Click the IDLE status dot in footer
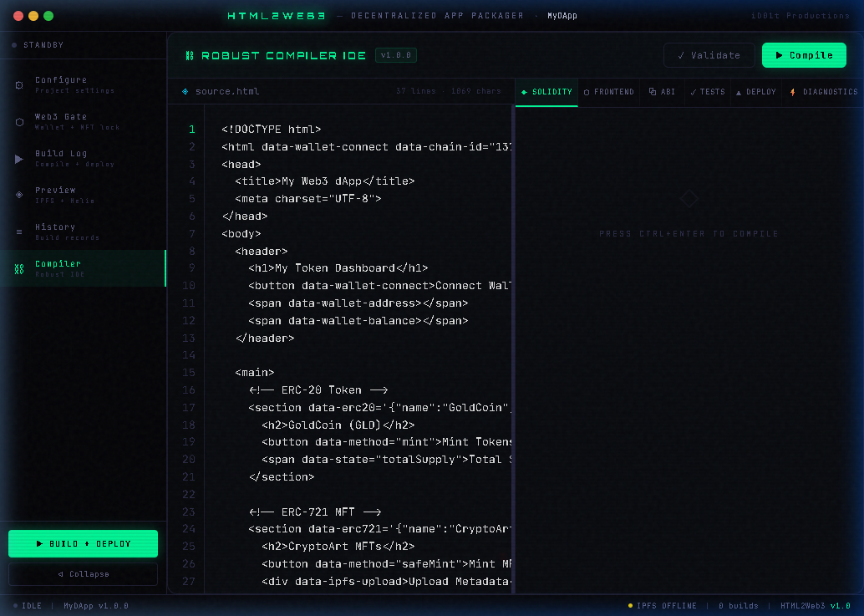The height and width of the screenshot is (616, 864). 15,605
